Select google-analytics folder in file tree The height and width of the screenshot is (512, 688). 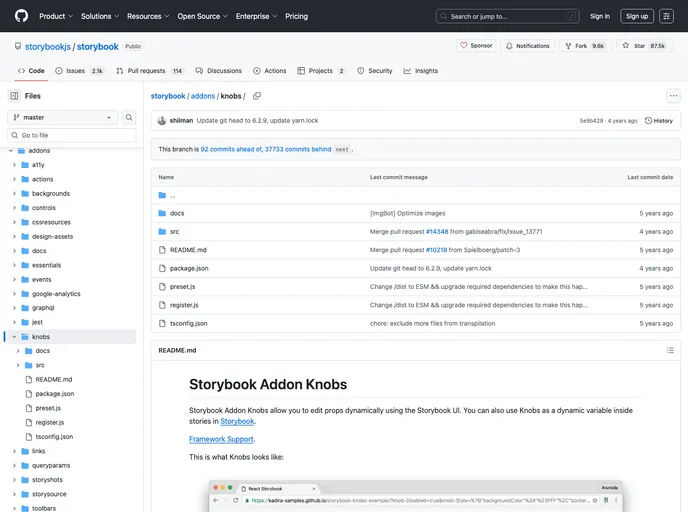(x=56, y=294)
